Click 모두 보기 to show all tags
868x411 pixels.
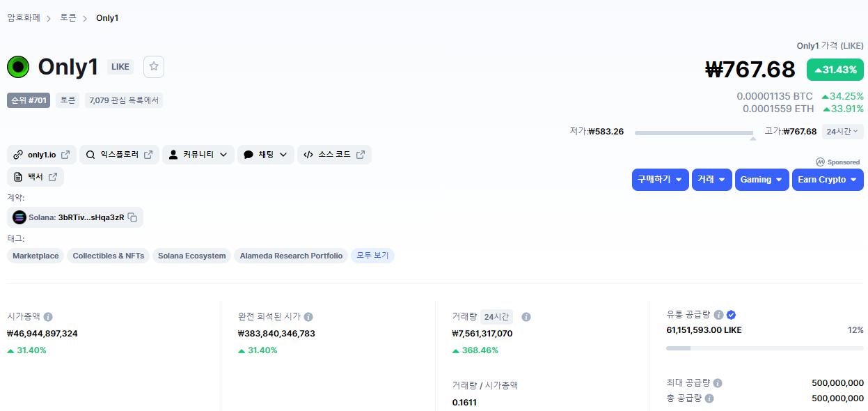pos(372,256)
